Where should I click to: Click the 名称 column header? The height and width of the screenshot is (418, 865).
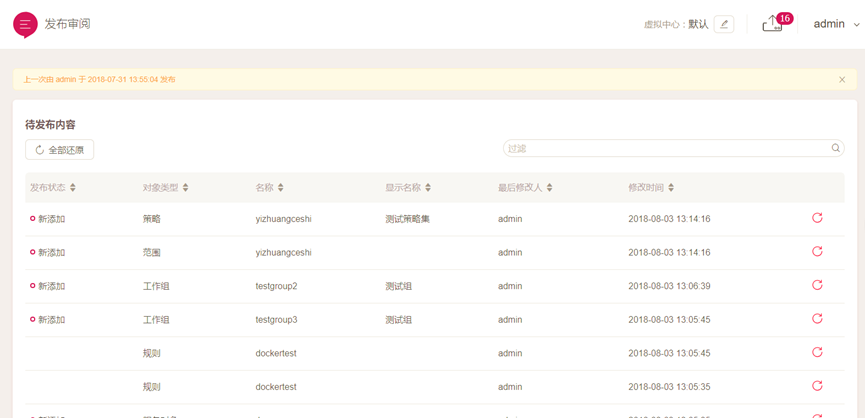tap(269, 188)
